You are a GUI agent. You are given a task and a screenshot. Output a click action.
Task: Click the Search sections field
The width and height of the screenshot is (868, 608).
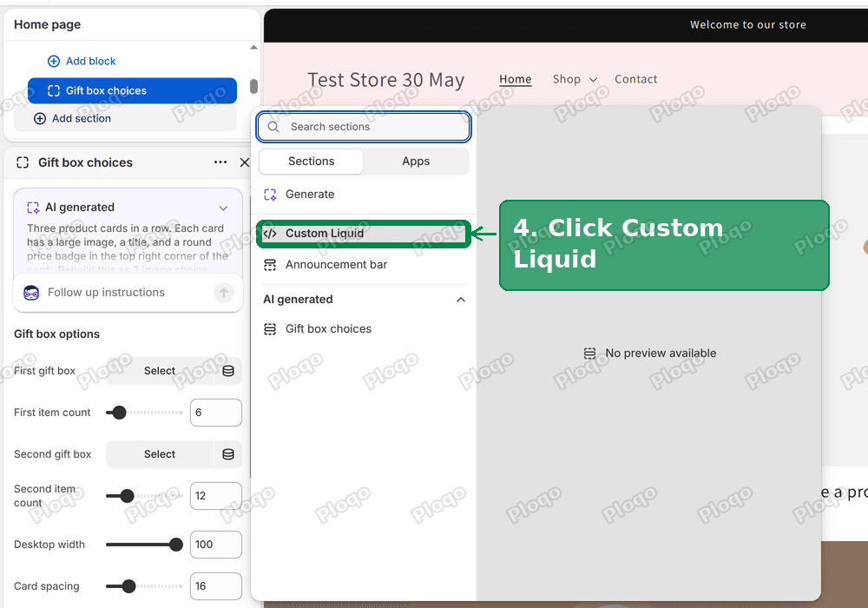point(364,127)
